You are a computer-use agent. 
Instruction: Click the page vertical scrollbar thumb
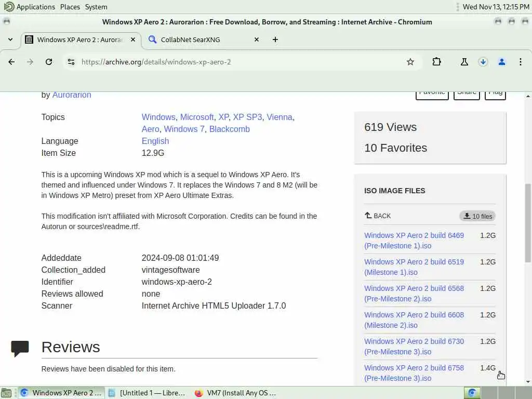(528, 223)
